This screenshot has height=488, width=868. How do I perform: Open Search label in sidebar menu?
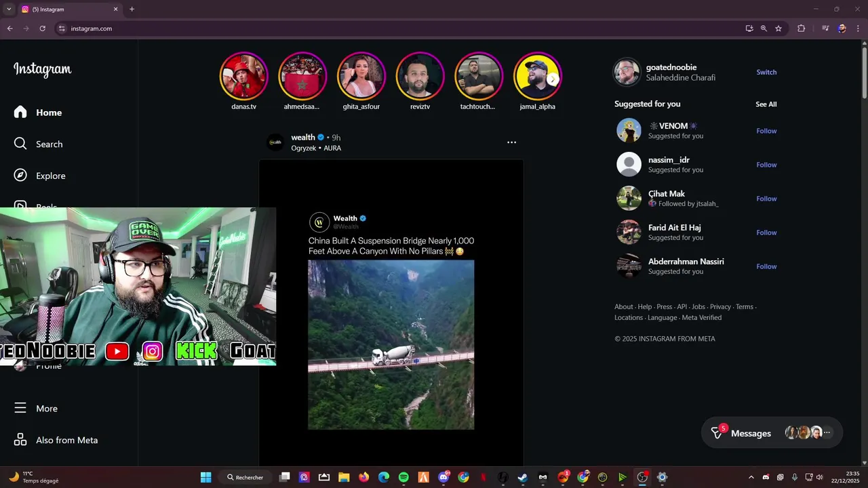[x=49, y=144]
